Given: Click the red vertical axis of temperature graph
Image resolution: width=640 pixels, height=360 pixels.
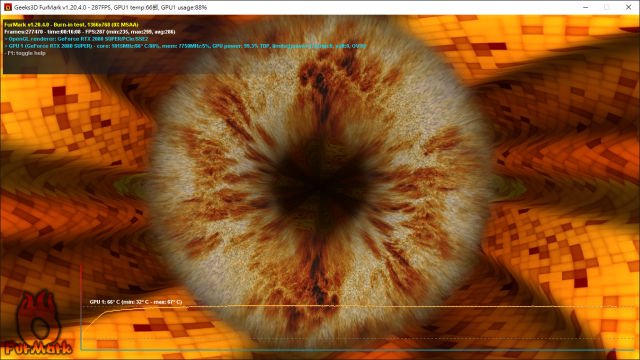Looking at the screenshot, I should 81,306.
